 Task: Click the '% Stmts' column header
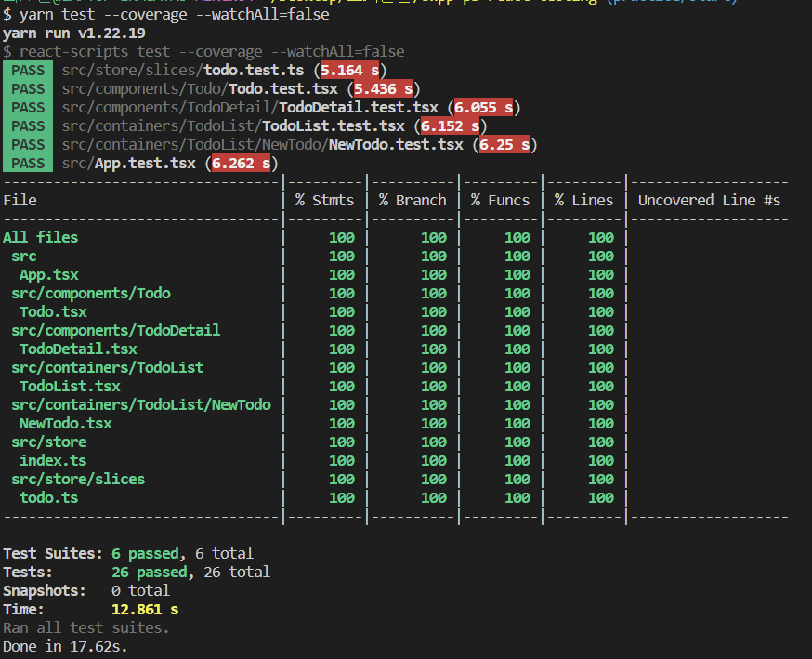click(324, 201)
